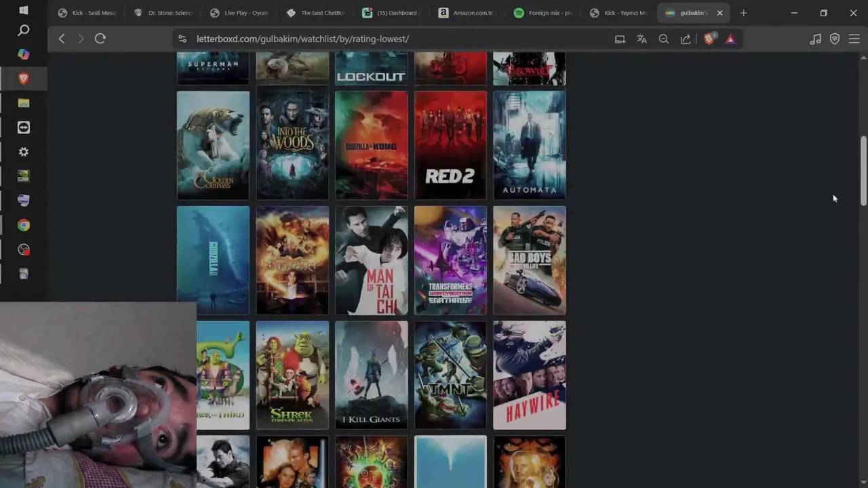Switch to the Dashboard tab
This screenshot has height=488, width=868.
pos(392,13)
